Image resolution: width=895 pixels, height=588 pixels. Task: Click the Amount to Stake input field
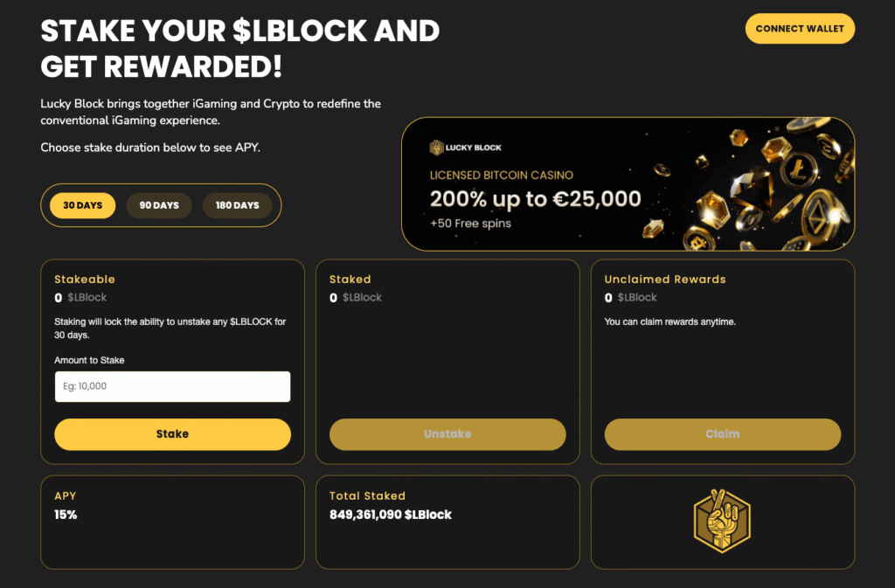pyautogui.click(x=172, y=386)
